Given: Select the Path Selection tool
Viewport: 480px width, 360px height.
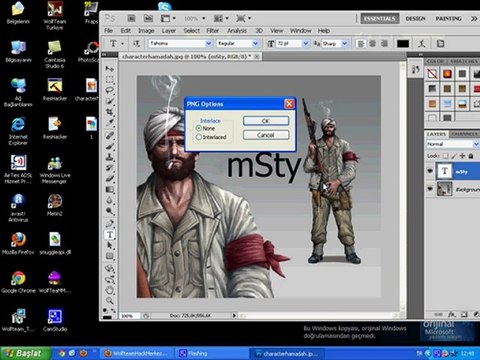Looking at the screenshot, I should tap(110, 245).
